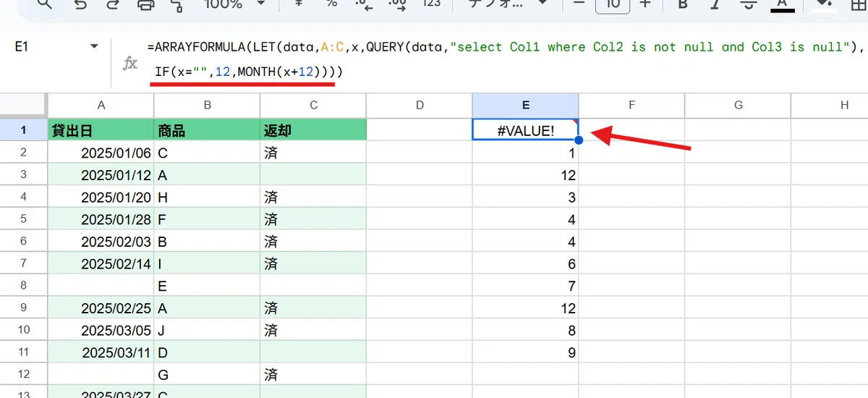Click the 返却 header cell

[x=313, y=130]
